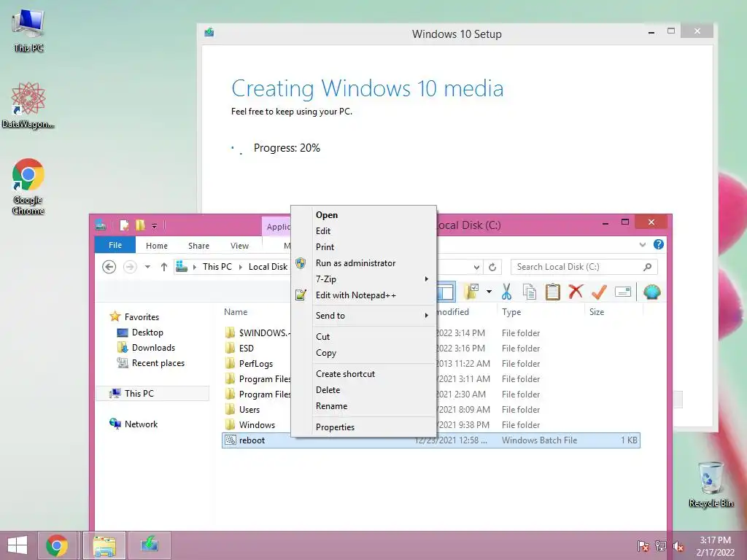Screen dimensions: 747x560
Task: Click the search magnifier icon
Action: click(648, 267)
